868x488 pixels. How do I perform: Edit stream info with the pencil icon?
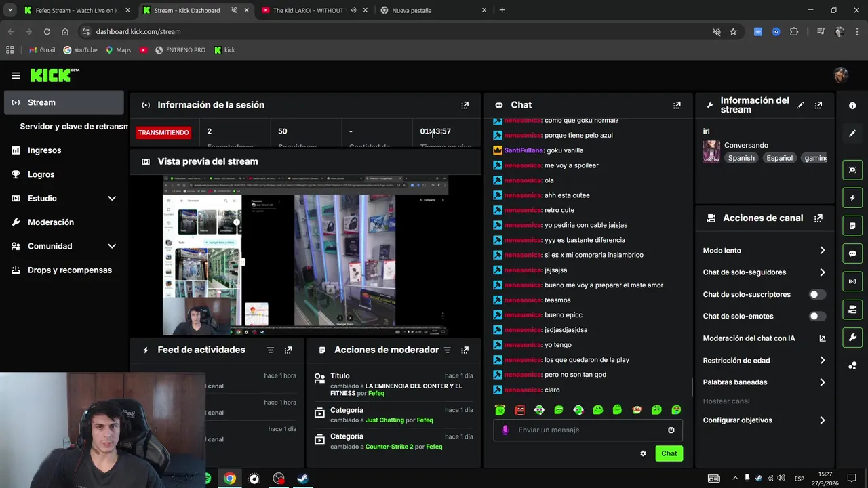[x=800, y=105]
